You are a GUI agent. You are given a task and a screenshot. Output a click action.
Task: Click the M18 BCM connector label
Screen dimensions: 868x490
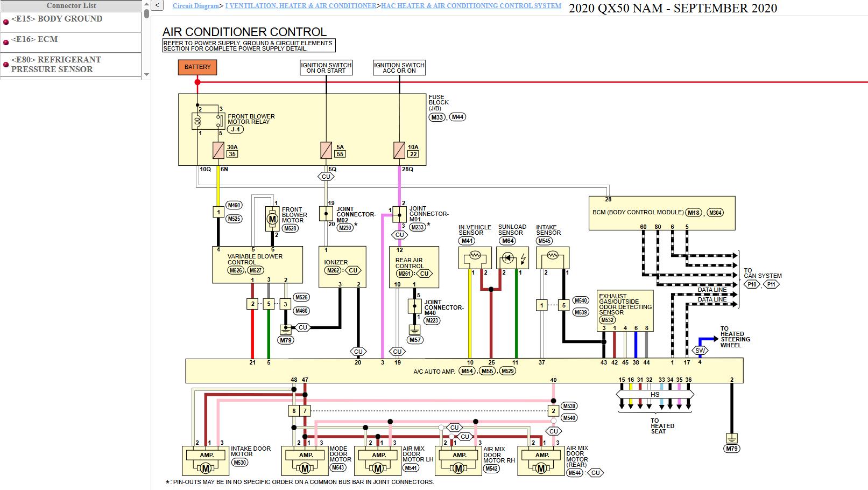coord(694,213)
